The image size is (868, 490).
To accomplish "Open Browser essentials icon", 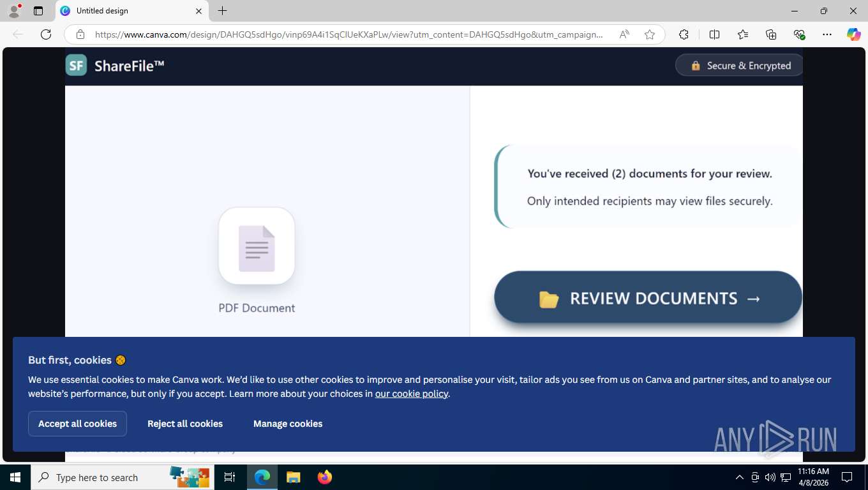I will click(x=799, y=34).
